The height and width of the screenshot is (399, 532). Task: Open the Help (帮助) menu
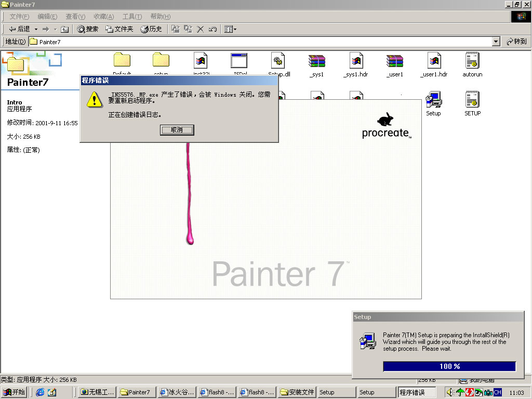[x=160, y=17]
